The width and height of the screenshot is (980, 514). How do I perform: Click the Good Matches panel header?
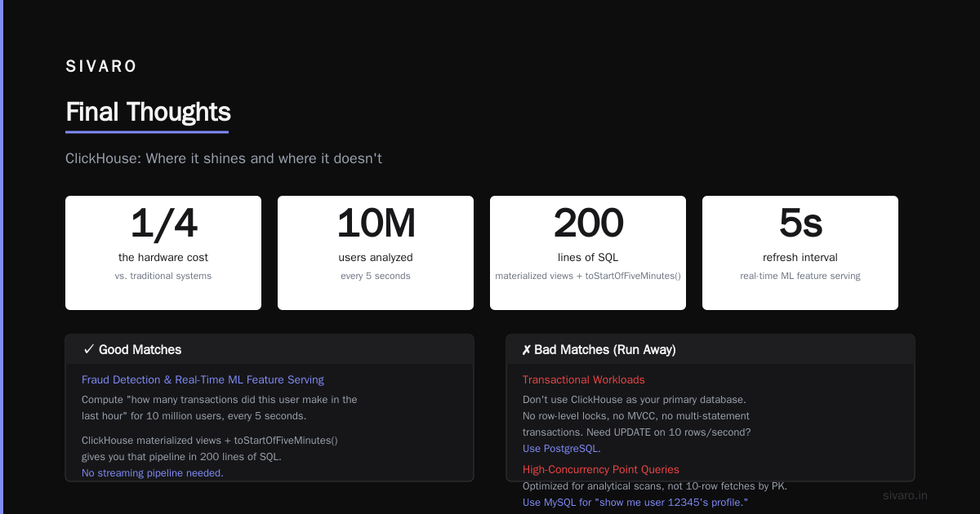269,349
